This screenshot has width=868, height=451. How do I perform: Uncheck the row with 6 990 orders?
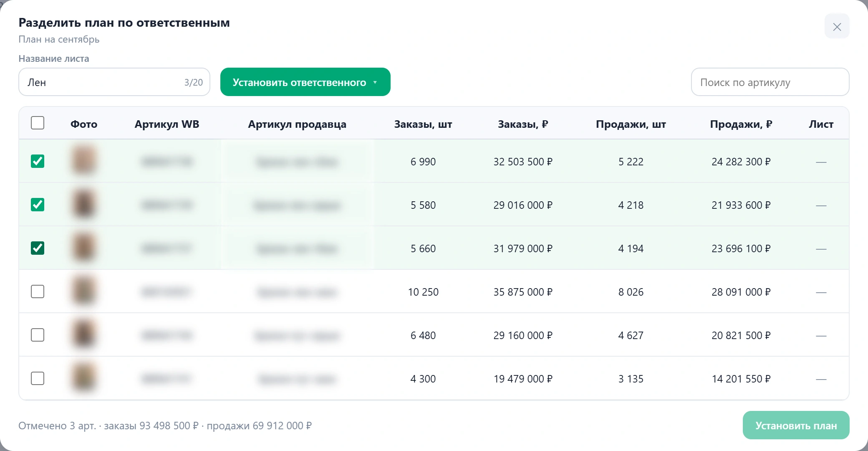[38, 161]
